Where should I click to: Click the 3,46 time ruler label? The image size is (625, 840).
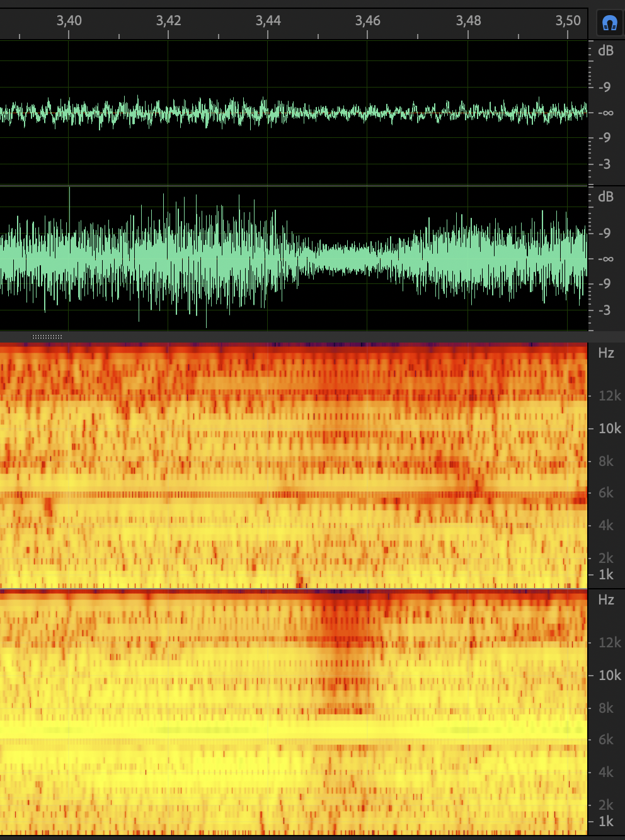[x=367, y=21]
